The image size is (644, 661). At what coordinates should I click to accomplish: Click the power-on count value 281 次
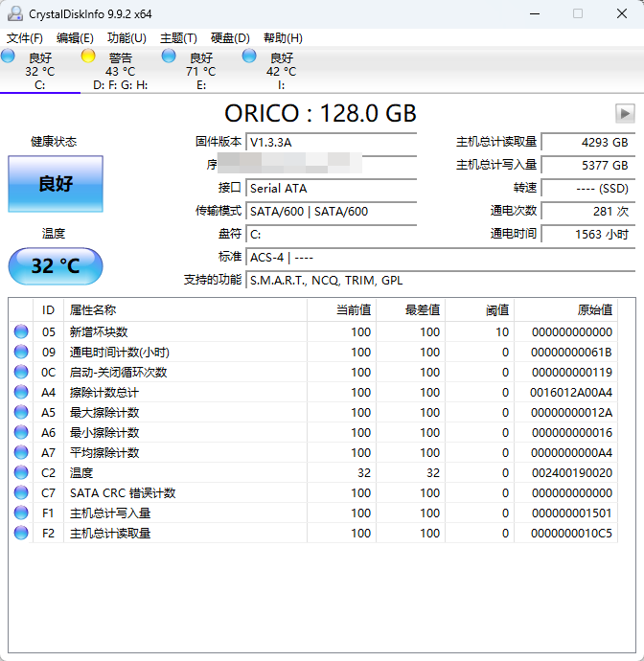(x=588, y=211)
